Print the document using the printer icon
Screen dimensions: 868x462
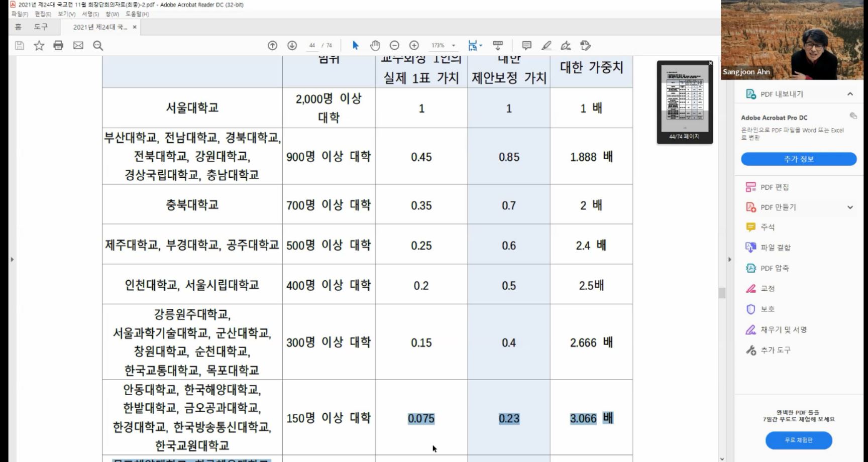click(x=58, y=46)
